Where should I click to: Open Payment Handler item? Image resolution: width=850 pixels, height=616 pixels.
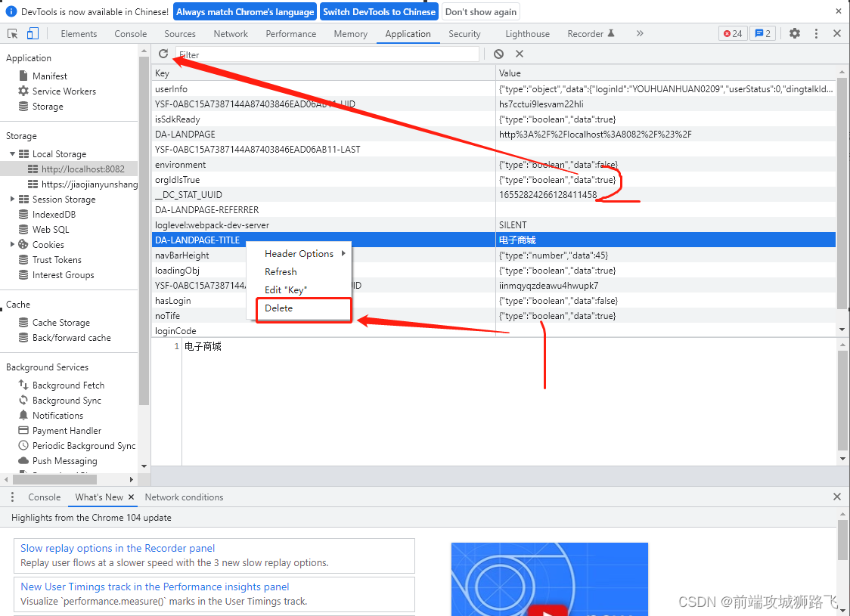click(66, 431)
